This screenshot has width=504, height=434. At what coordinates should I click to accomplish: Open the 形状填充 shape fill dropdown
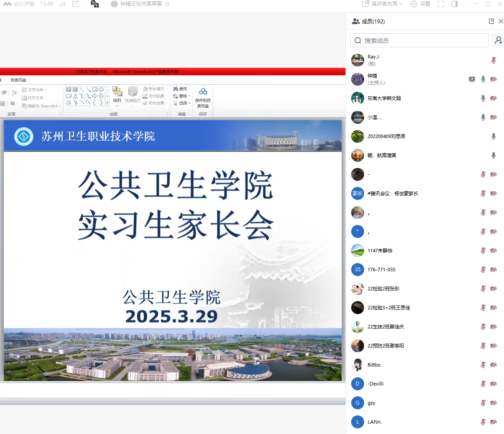coord(155,89)
